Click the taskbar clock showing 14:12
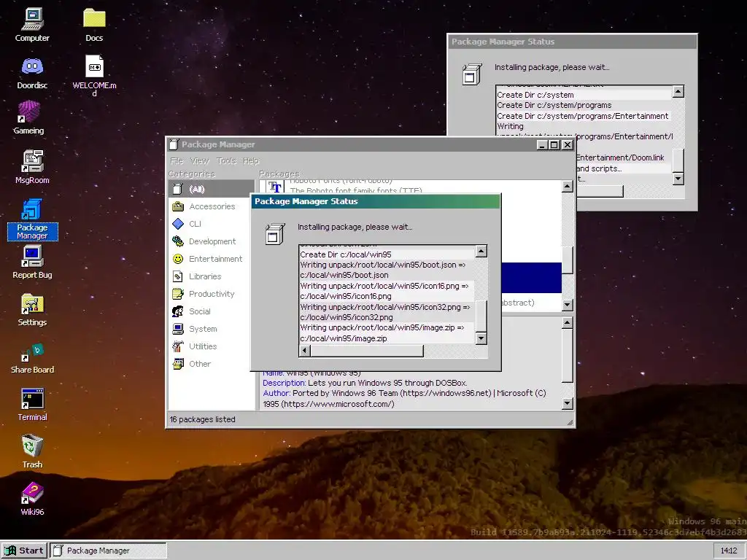Image resolution: width=747 pixels, height=560 pixels. 729,551
